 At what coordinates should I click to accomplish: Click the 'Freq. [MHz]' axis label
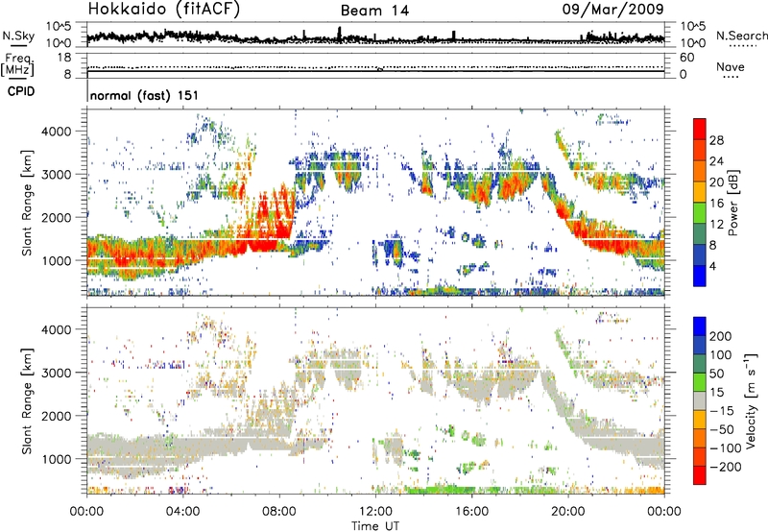[x=17, y=65]
